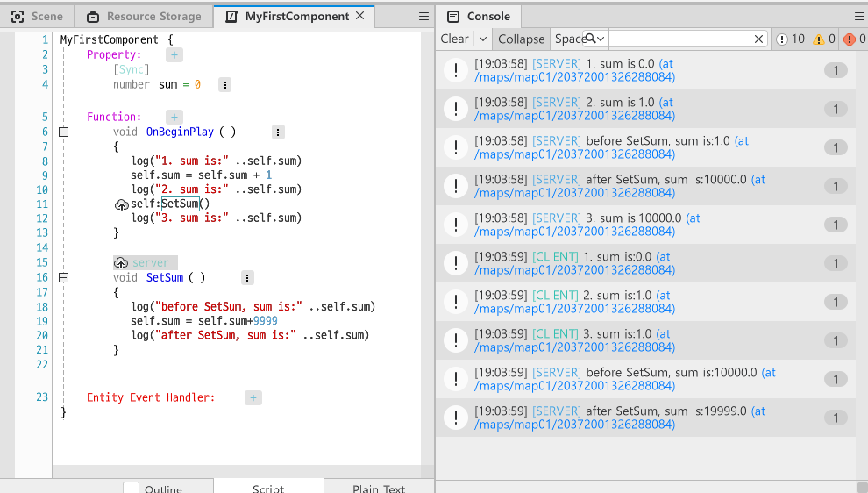Select SERVER log 'before SetSum, sum is:10000.0'
The image size is (868, 493).
click(645, 379)
